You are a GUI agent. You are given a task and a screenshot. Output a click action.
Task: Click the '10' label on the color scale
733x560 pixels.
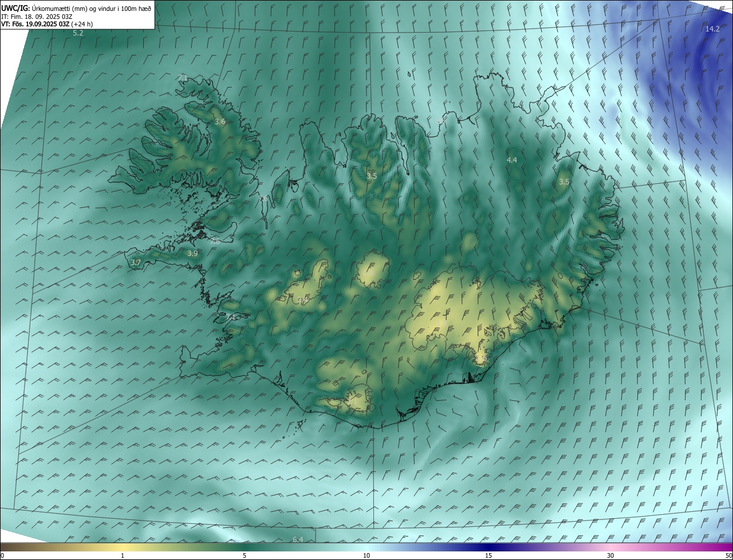pyautogui.click(x=366, y=555)
